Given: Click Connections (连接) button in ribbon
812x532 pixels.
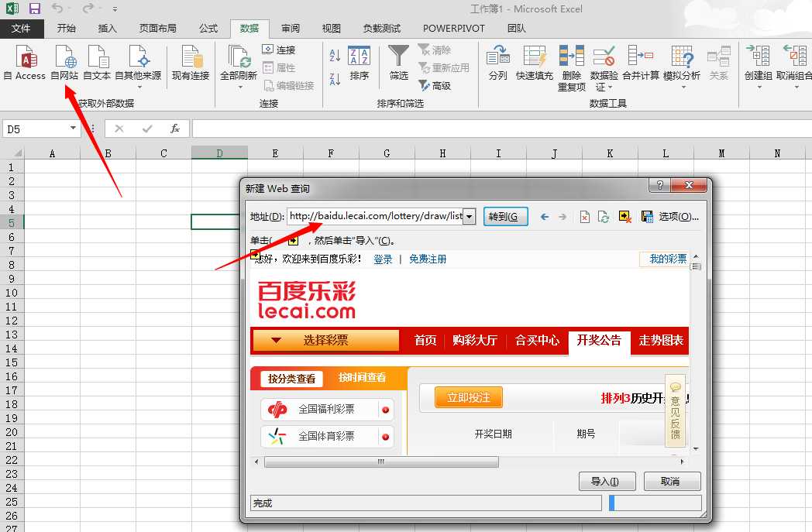Looking at the screenshot, I should click(x=279, y=50).
